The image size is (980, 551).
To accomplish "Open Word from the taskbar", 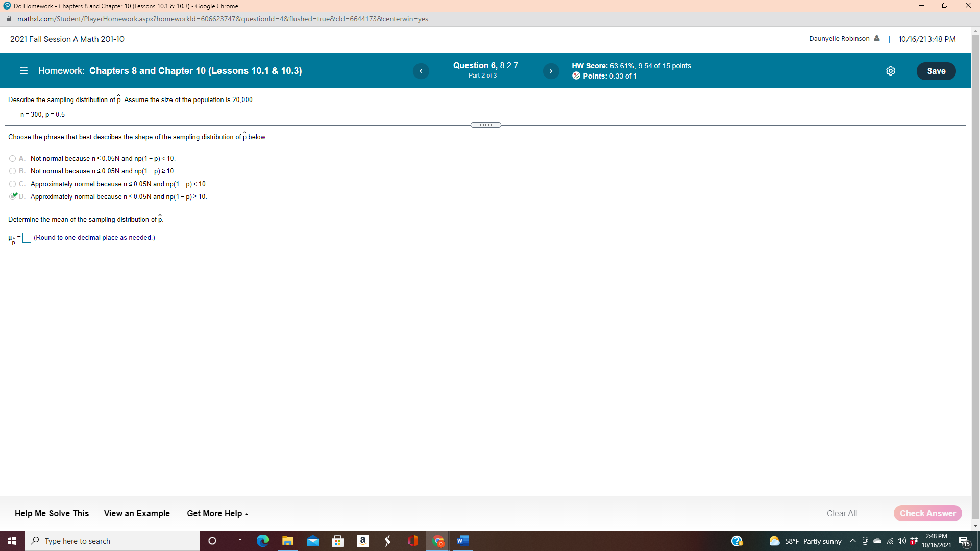I will point(463,541).
